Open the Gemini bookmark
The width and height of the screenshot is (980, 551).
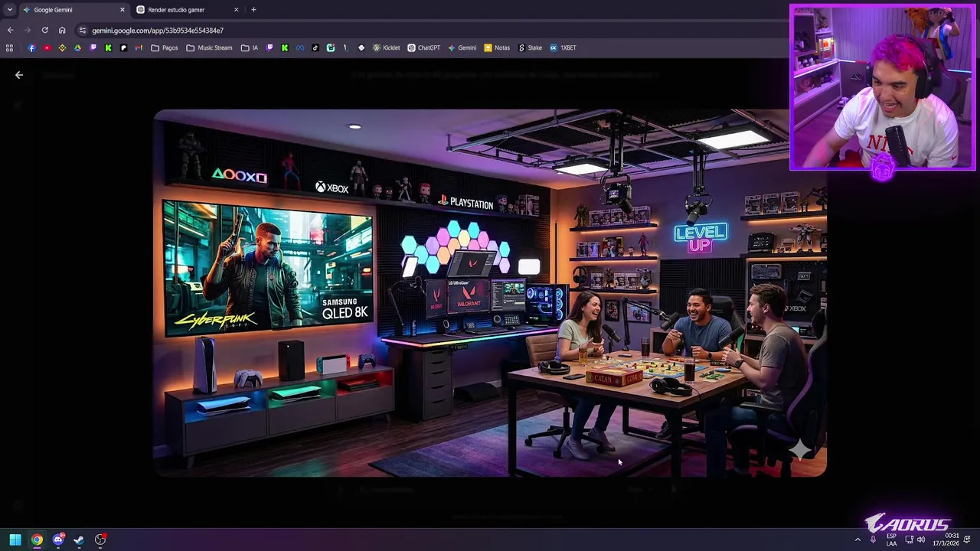point(462,47)
